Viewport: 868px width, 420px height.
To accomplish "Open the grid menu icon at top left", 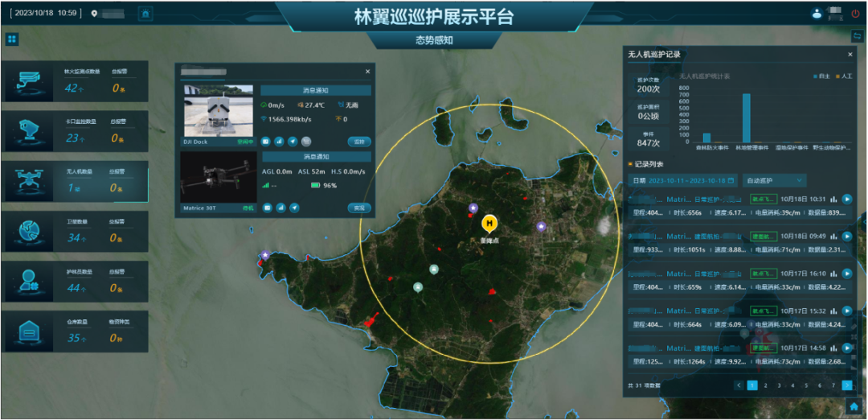I will coord(12,39).
